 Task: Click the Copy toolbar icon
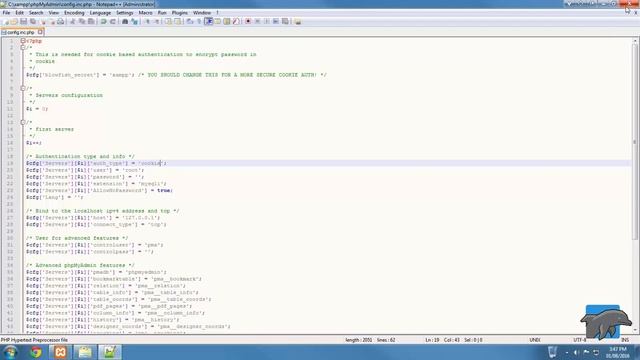click(x=82, y=21)
